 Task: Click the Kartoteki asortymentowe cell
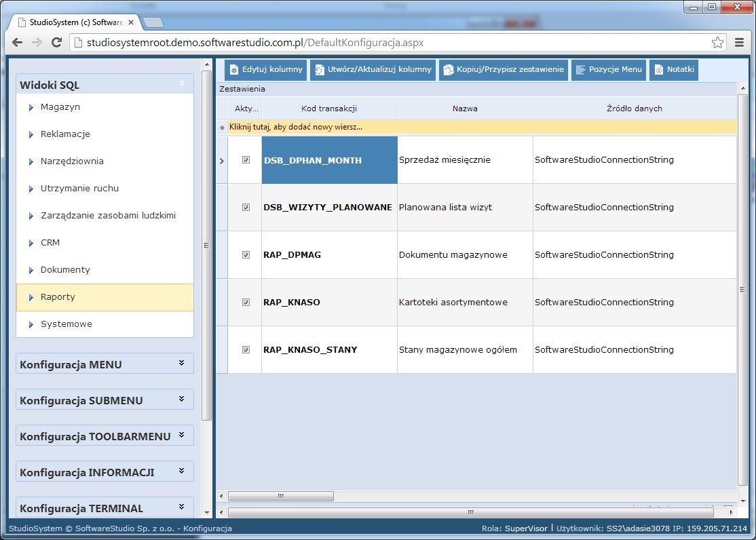(466, 303)
